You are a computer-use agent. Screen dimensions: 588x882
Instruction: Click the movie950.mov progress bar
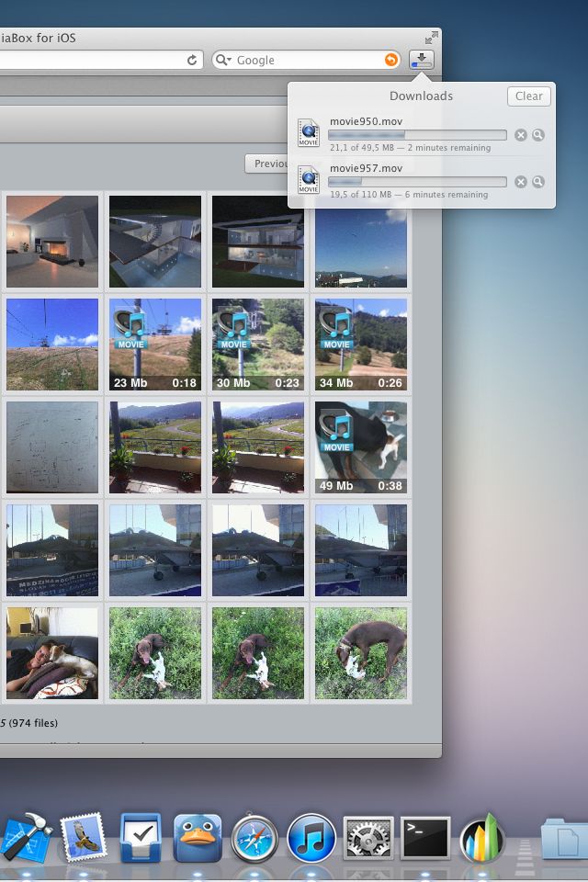click(417, 135)
